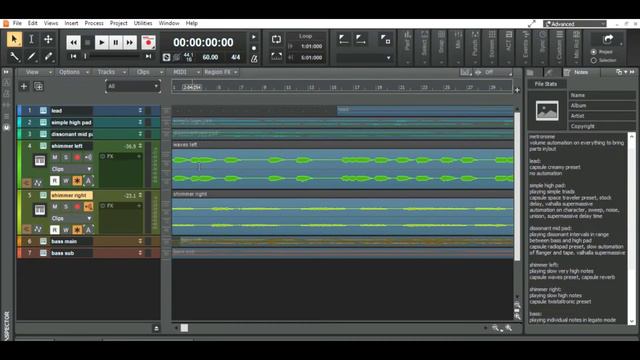
Task: Open track view Options dropdown
Action: [73, 72]
